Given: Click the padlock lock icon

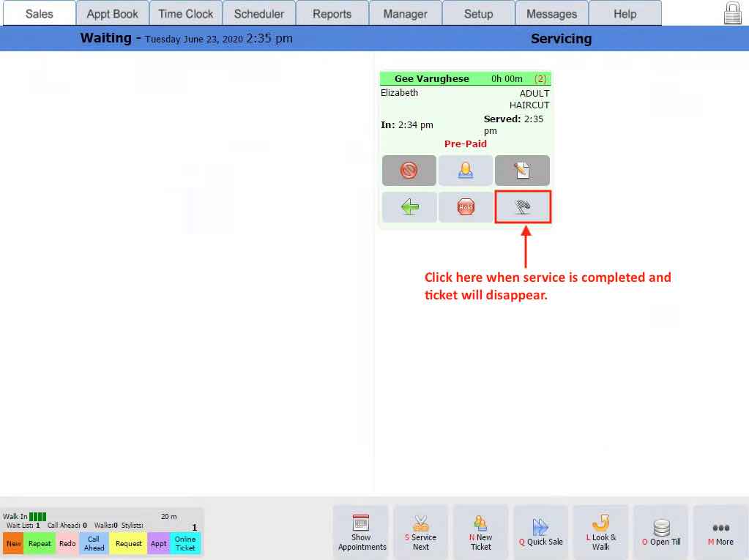Looking at the screenshot, I should click(x=732, y=13).
